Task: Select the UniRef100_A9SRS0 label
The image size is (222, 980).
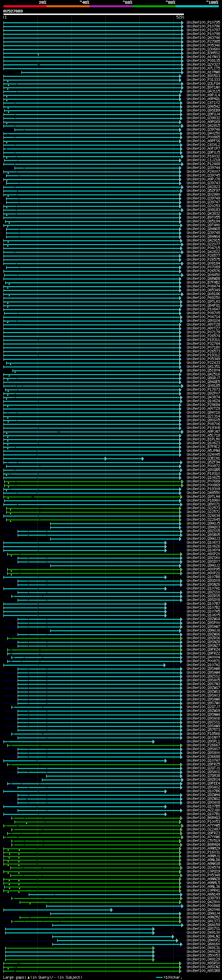Action: pos(203,963)
